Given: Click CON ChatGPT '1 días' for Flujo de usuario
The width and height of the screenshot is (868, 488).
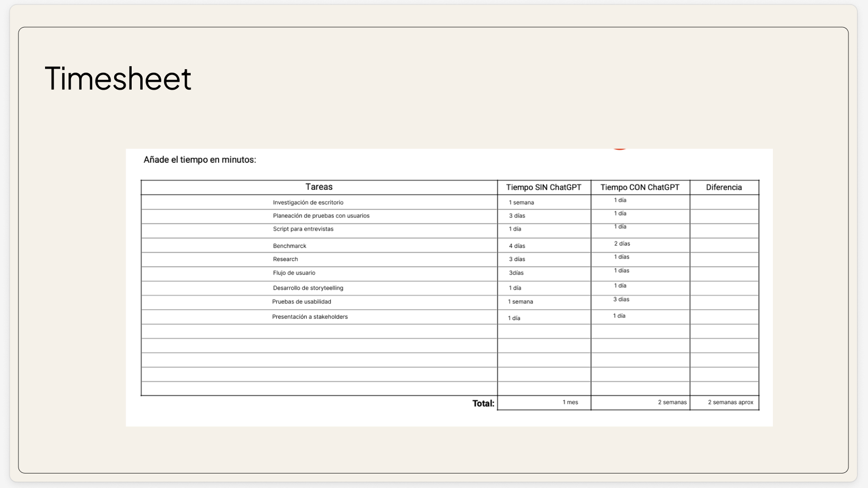Looking at the screenshot, I should coord(622,271).
